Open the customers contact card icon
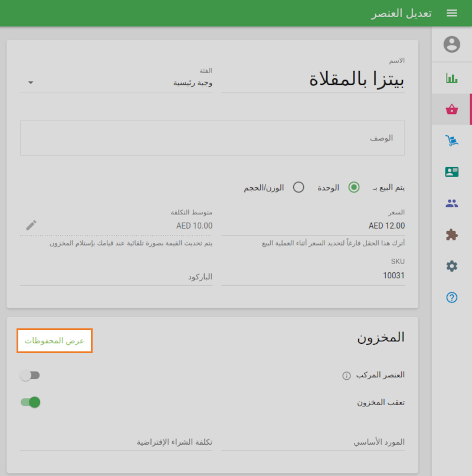472x476 pixels. [x=452, y=171]
